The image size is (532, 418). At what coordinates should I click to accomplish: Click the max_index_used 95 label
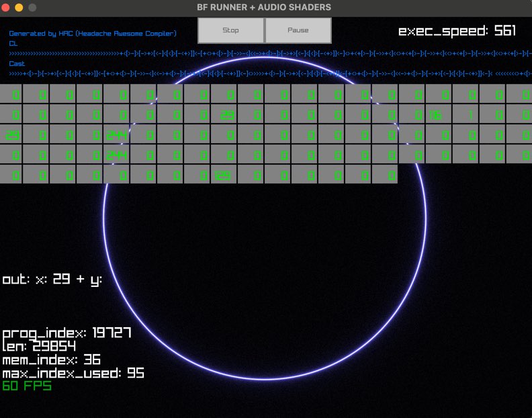pos(73,373)
